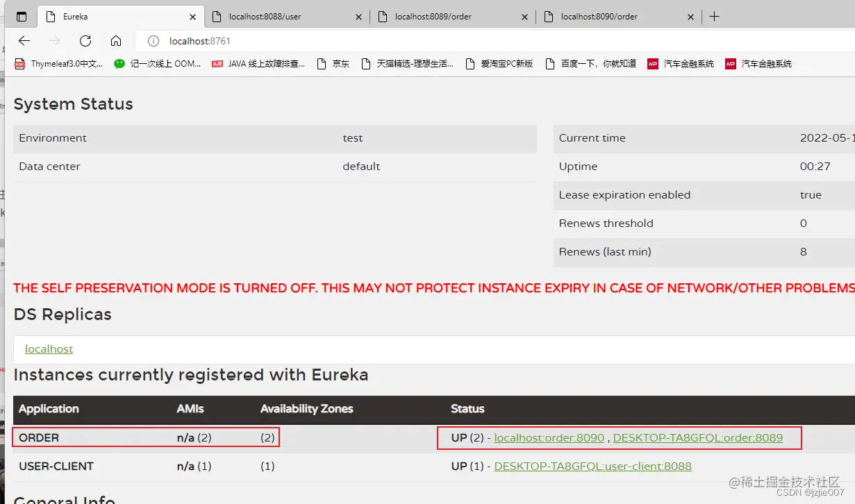
Task: Click the 头条 icon of JAVA bookmark
Action: click(217, 64)
